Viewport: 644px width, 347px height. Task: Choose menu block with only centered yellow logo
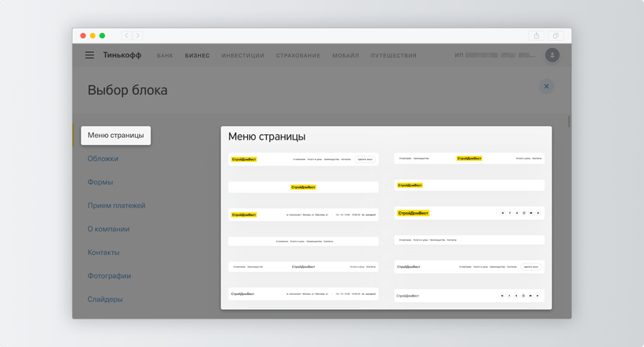point(303,187)
